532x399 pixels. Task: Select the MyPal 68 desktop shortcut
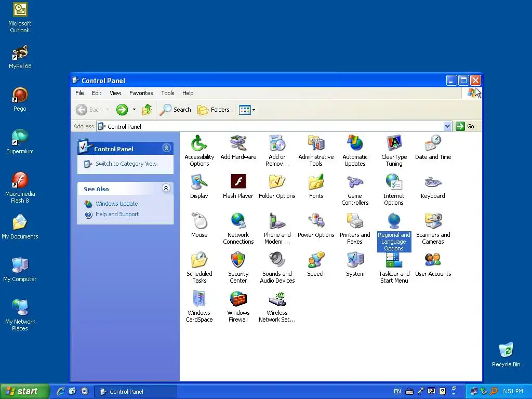20,57
